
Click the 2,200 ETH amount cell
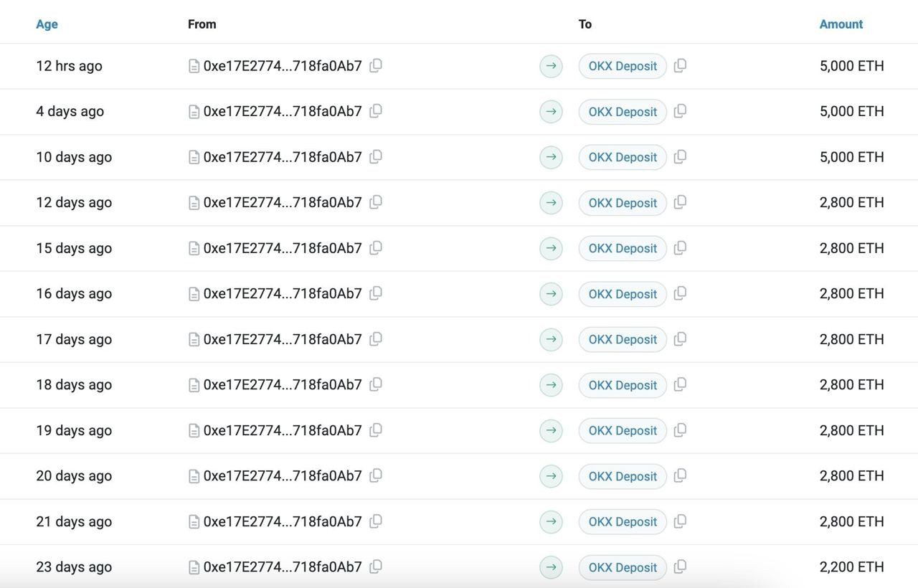[x=851, y=566]
